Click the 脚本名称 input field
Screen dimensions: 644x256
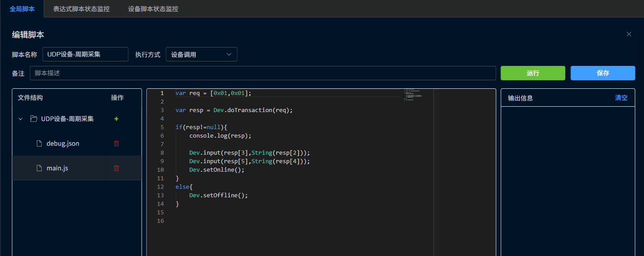pyautogui.click(x=85, y=54)
